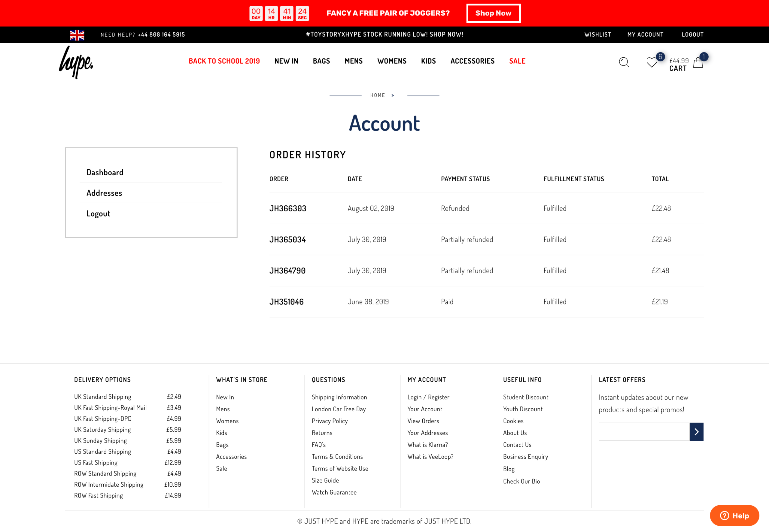Image resolution: width=769 pixels, height=532 pixels.
Task: Open the Womens navigation menu
Action: (391, 61)
